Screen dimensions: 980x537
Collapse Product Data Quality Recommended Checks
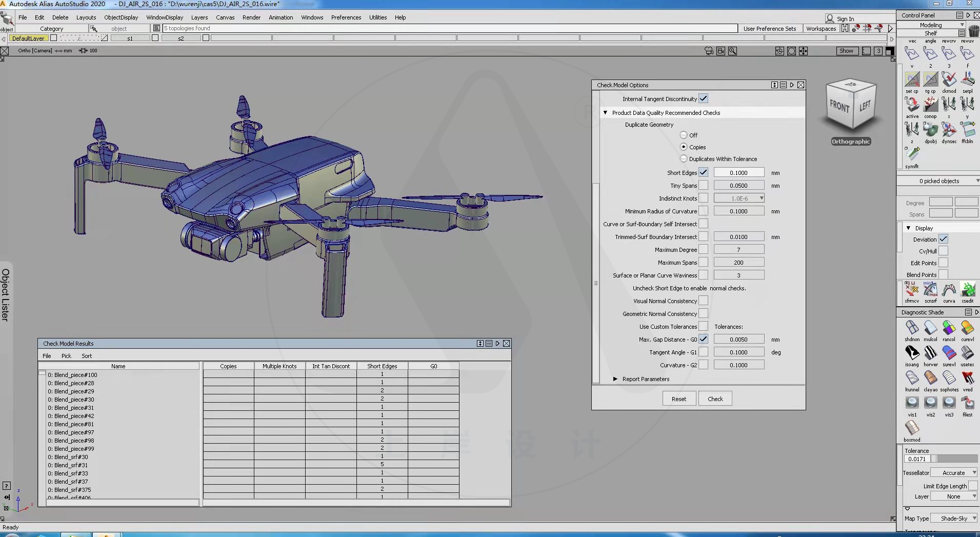click(x=606, y=112)
